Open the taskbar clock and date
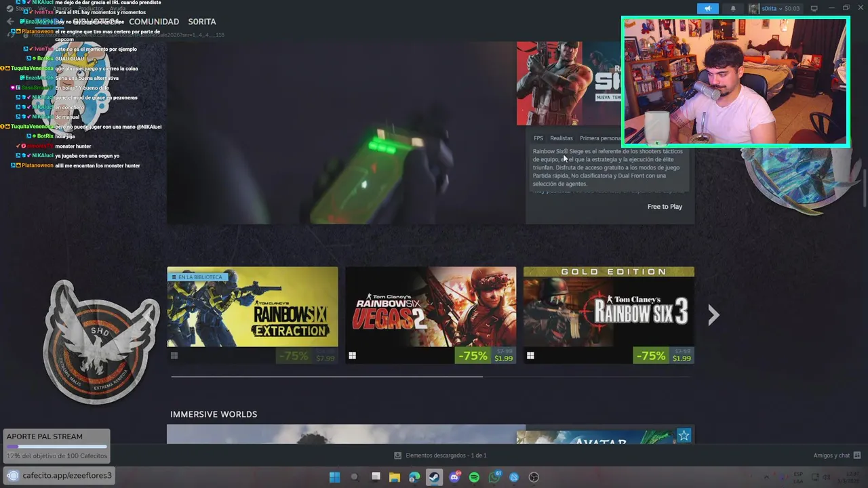The width and height of the screenshot is (868, 488). point(850,477)
